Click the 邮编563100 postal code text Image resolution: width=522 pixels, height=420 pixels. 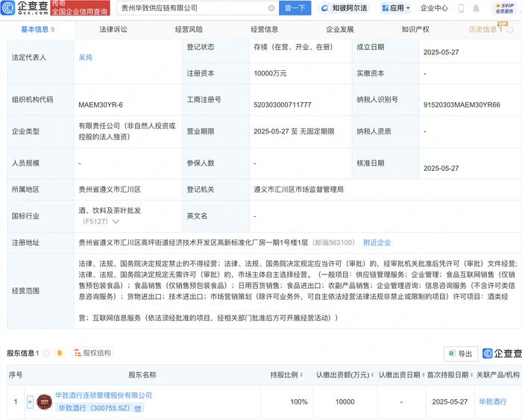pos(334,242)
